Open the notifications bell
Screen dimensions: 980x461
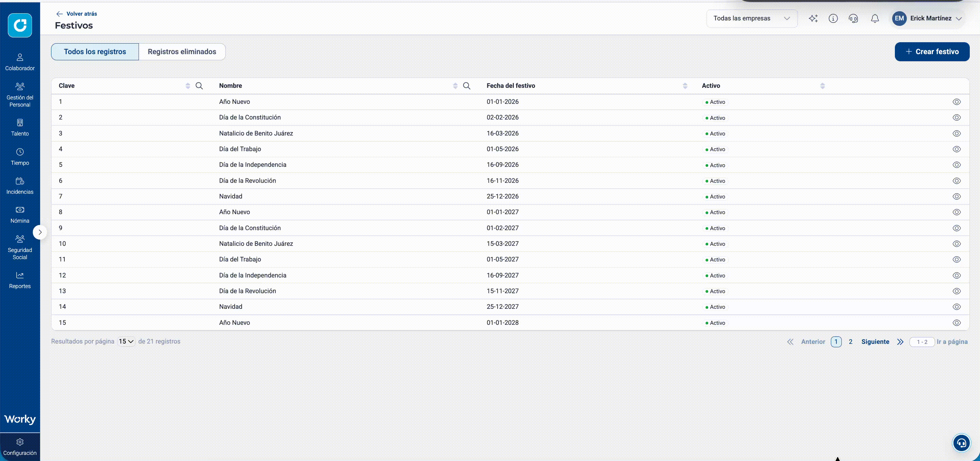875,18
